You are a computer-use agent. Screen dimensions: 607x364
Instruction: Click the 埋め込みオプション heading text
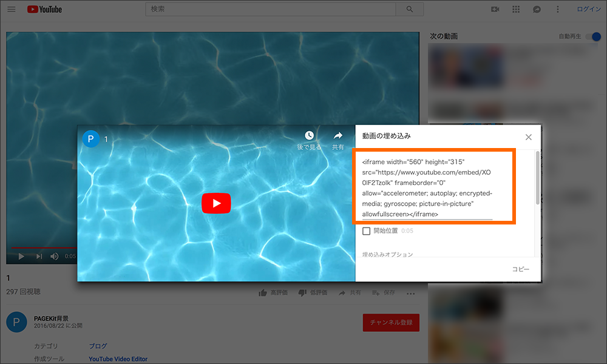(387, 254)
